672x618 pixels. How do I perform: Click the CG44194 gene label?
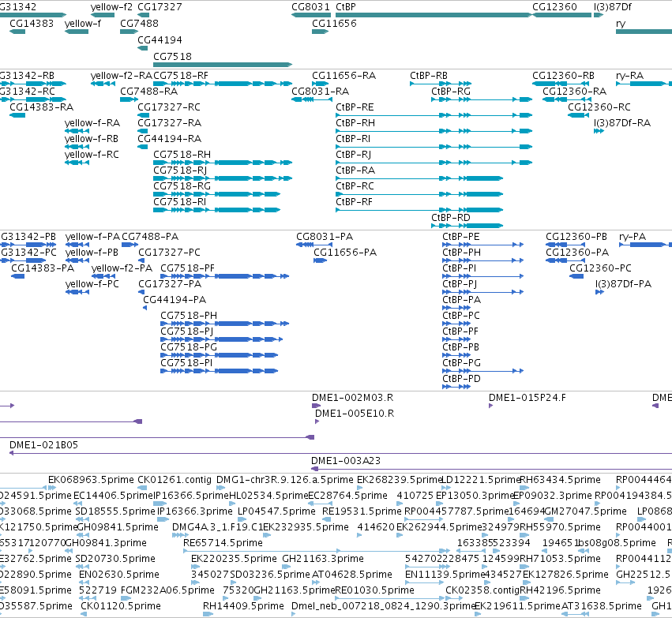tap(160, 39)
